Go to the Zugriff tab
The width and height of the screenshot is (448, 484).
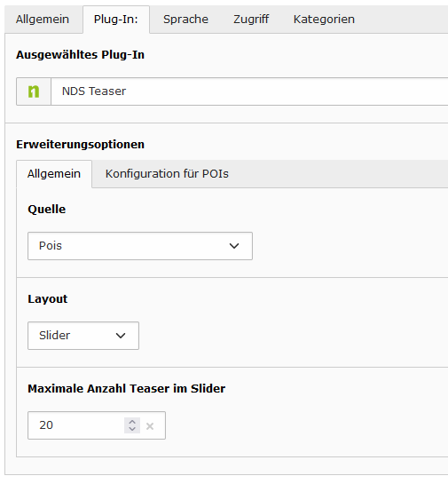point(251,20)
